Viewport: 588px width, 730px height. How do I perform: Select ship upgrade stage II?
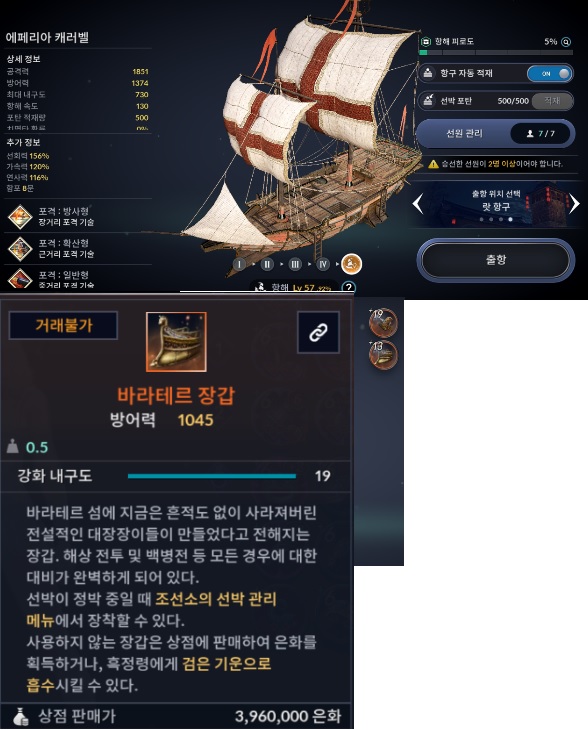pos(267,264)
